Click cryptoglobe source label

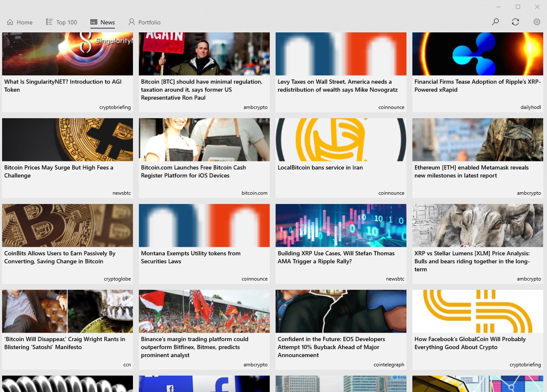point(117,279)
